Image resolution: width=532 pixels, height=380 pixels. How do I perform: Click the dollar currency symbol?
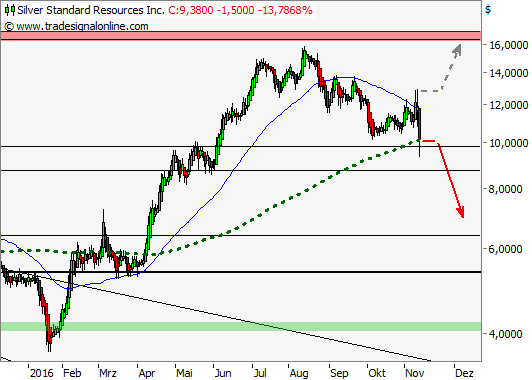click(x=488, y=10)
